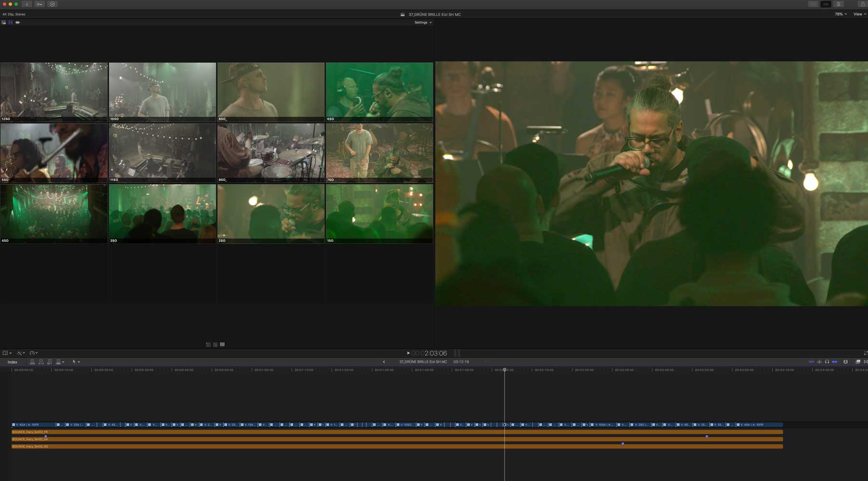Screen dimensions: 868x481
Task: Open clip appearance filmstrip options
Action: click(x=846, y=362)
